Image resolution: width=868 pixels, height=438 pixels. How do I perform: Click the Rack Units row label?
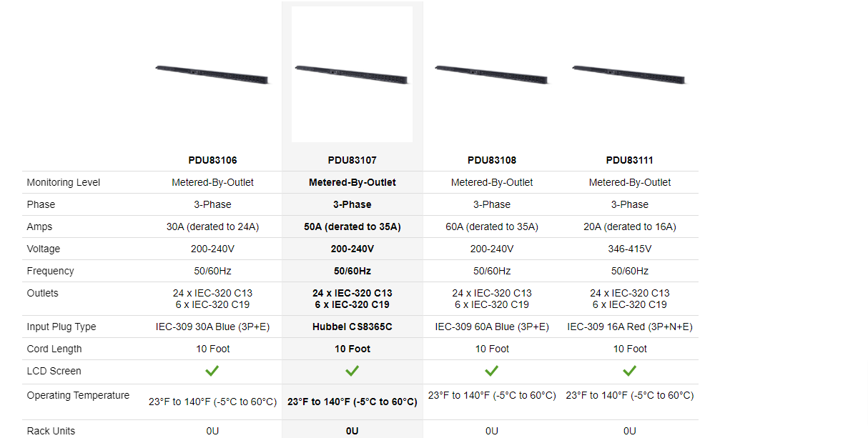pyautogui.click(x=51, y=431)
